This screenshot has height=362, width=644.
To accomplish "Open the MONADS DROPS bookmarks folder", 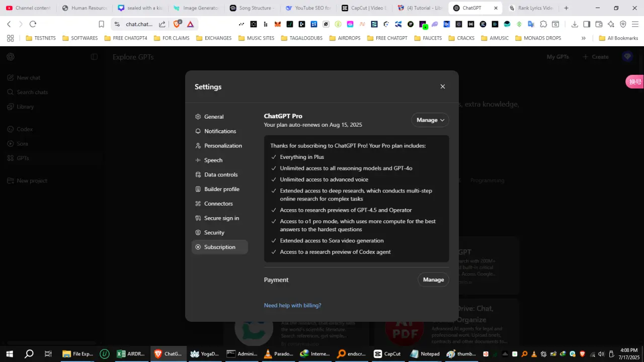I will (x=538, y=38).
